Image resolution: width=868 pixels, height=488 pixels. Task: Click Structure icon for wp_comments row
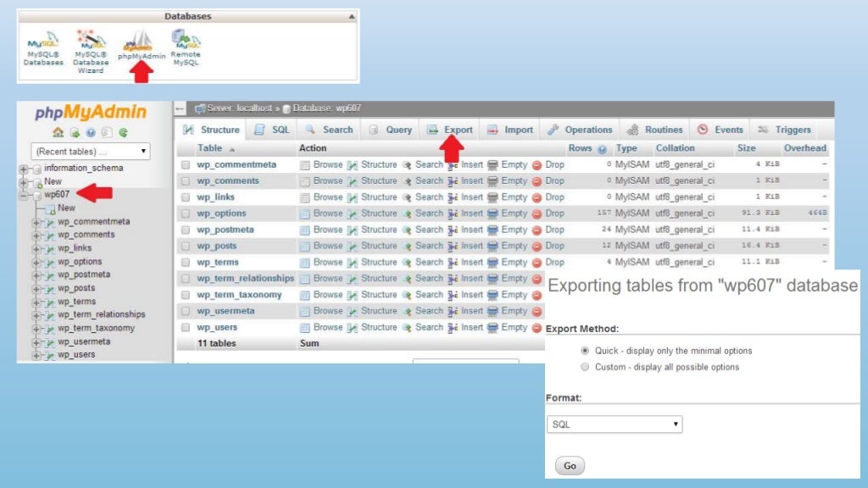pyautogui.click(x=352, y=181)
